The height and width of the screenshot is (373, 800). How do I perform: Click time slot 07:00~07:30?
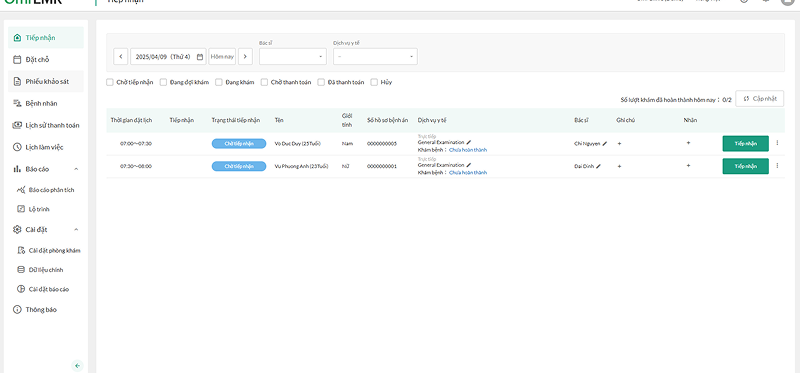[x=136, y=144]
